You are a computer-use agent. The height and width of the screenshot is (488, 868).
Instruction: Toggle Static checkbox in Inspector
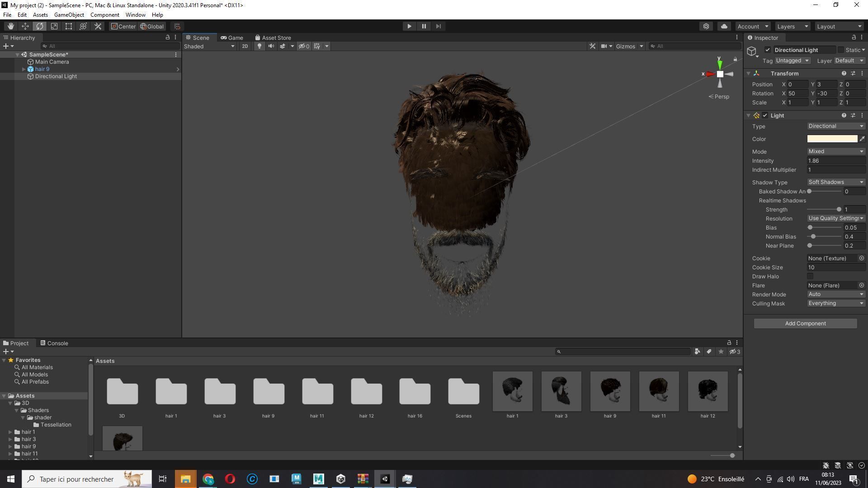[841, 50]
